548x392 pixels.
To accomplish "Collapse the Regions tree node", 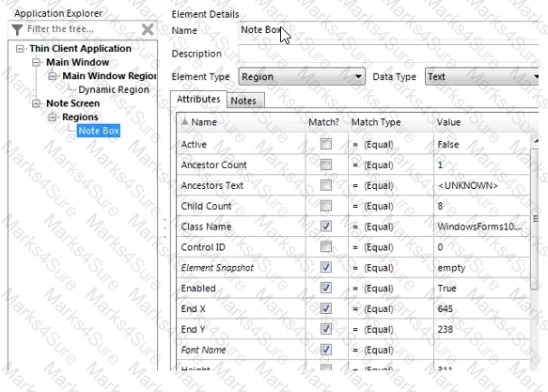I will 52,118.
